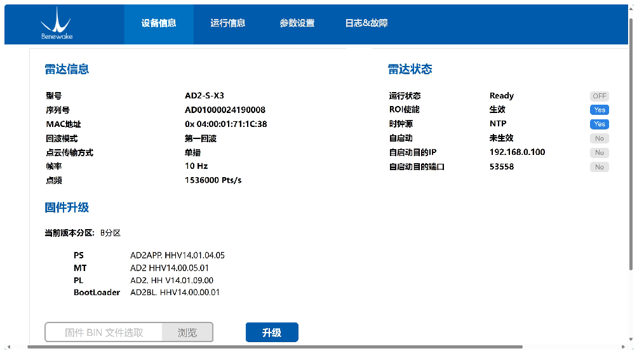The width and height of the screenshot is (644, 358).
Task: Click the 固件 BIN 文件选取 field
Action: [x=104, y=332]
